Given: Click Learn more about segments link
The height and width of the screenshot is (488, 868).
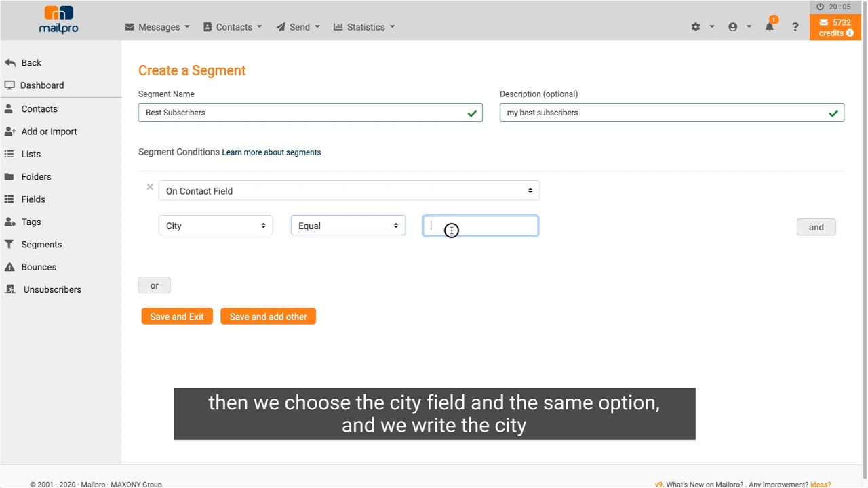Looking at the screenshot, I should click(271, 152).
